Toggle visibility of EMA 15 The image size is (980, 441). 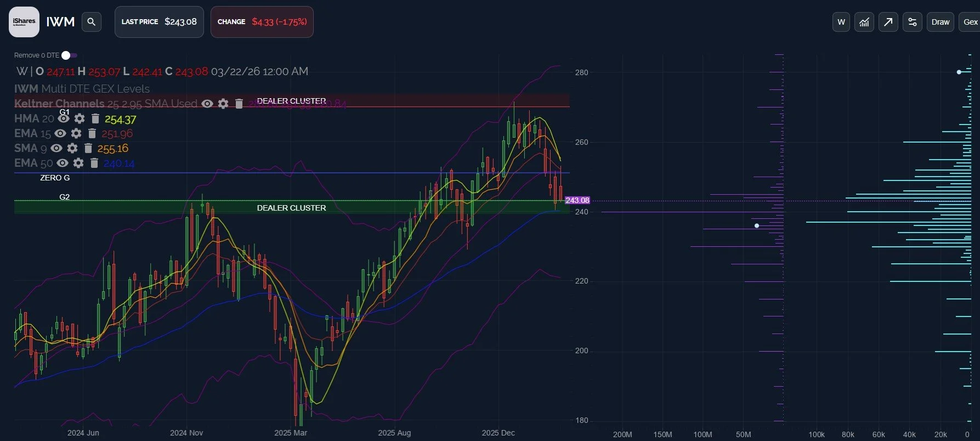coord(60,133)
